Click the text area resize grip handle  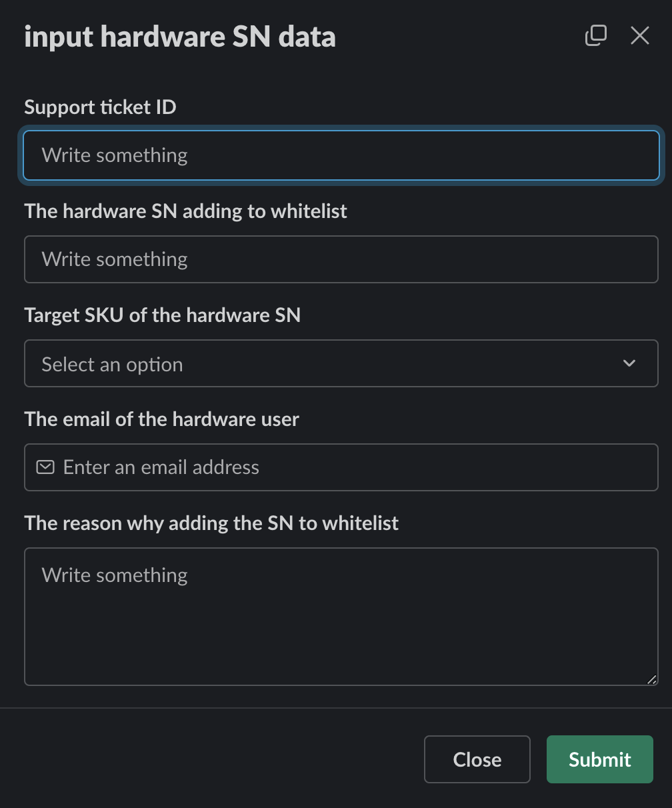651,679
